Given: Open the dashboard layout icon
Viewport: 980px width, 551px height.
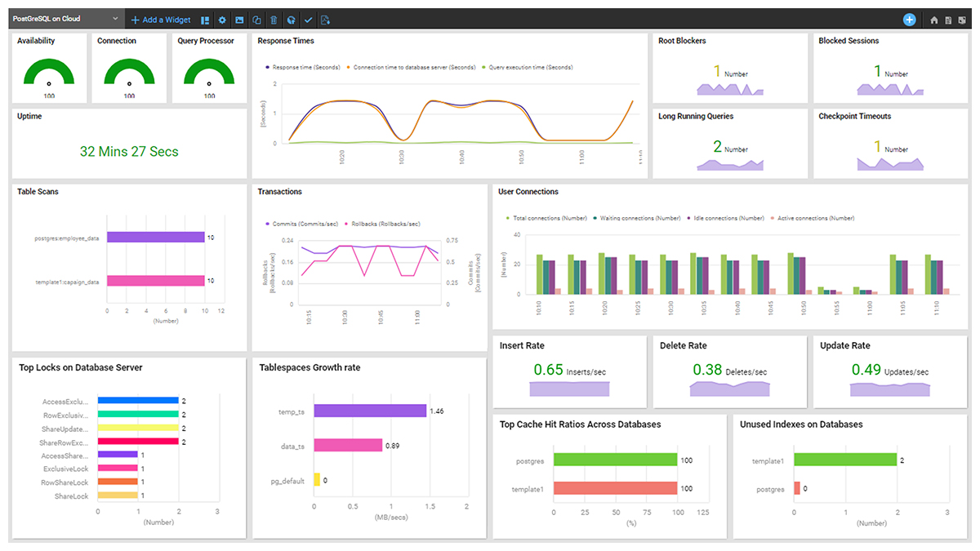Looking at the screenshot, I should point(205,20).
